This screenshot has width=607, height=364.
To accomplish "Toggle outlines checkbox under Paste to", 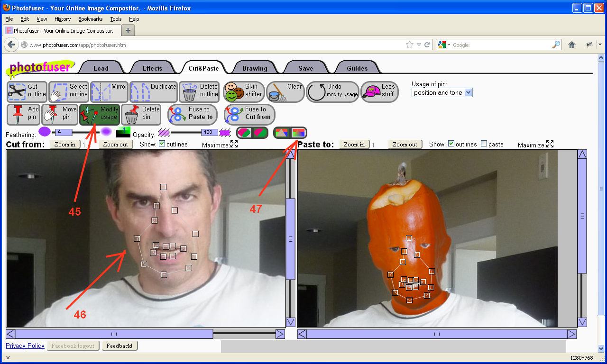I will coord(451,144).
